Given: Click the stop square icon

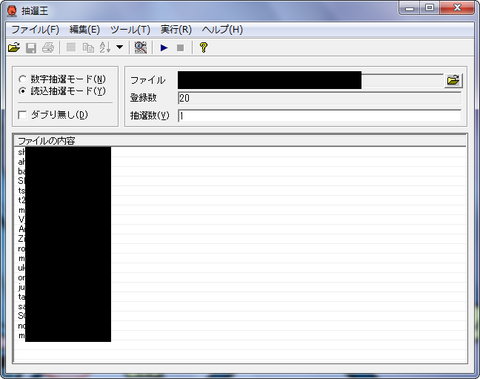Looking at the screenshot, I should pos(180,48).
